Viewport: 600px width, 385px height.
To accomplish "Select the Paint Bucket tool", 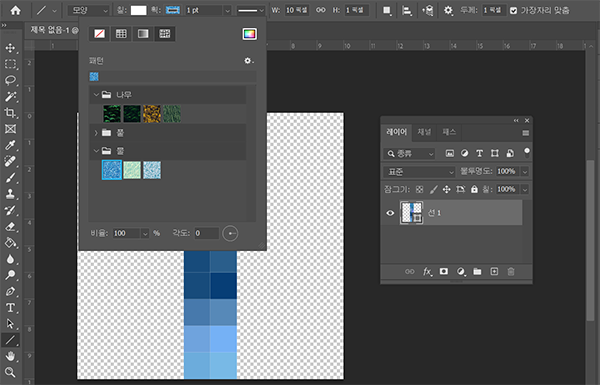I will point(10,243).
